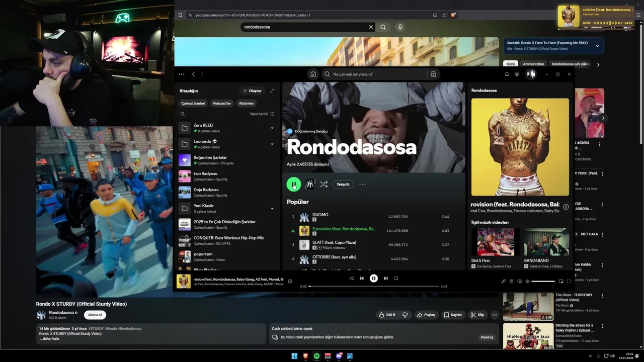Open '2025'te En Çok Dinlediğin Şarkılar' playlist
644x362 pixels.
pyautogui.click(x=227, y=225)
